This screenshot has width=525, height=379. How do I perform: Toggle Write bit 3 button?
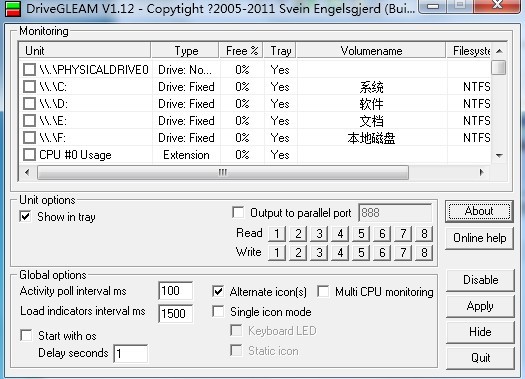pyautogui.click(x=319, y=252)
